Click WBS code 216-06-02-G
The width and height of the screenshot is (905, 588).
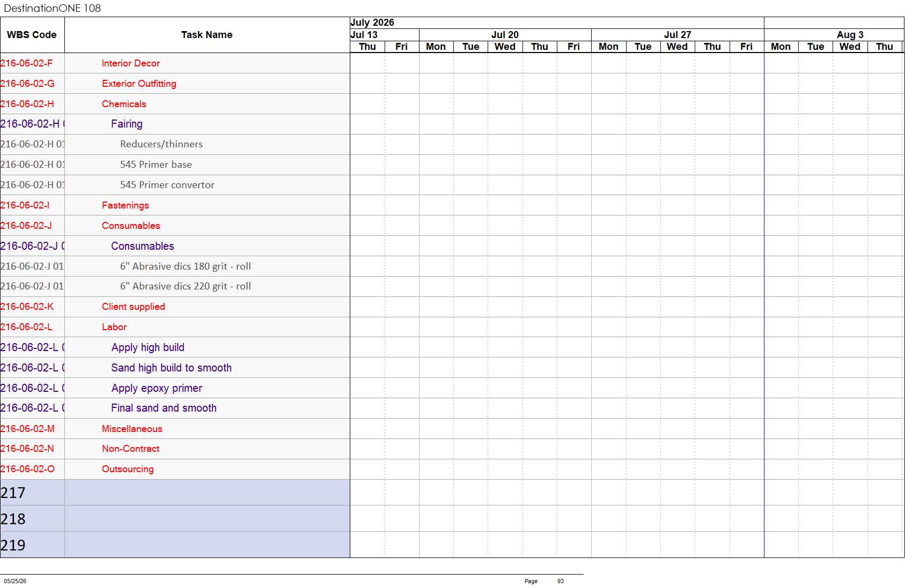(27, 84)
